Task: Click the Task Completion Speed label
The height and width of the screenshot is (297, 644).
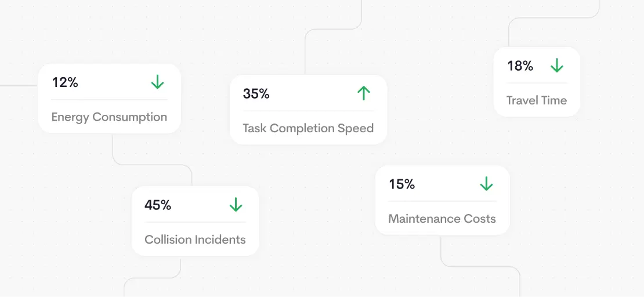Action: click(x=308, y=128)
